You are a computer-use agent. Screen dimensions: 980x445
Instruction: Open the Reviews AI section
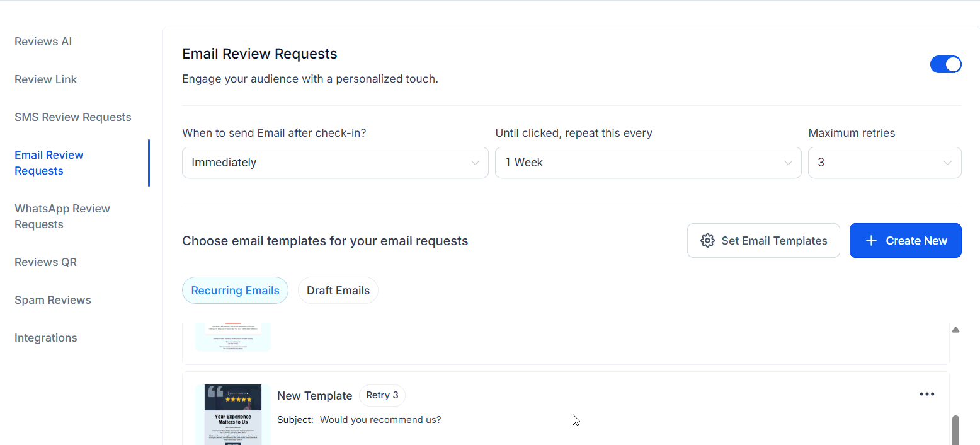[x=43, y=41]
